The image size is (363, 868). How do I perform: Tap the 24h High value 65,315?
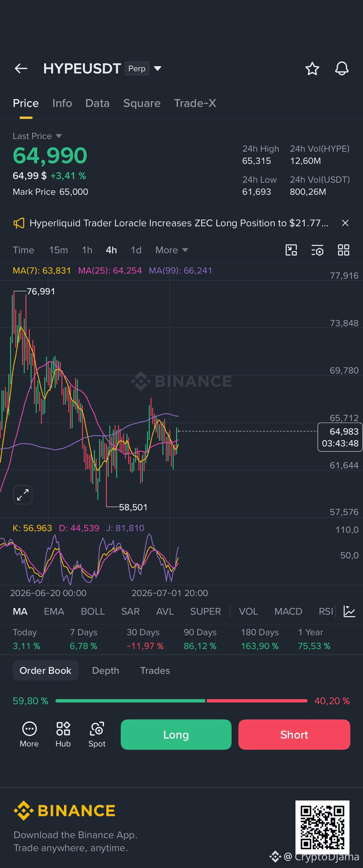(x=257, y=161)
